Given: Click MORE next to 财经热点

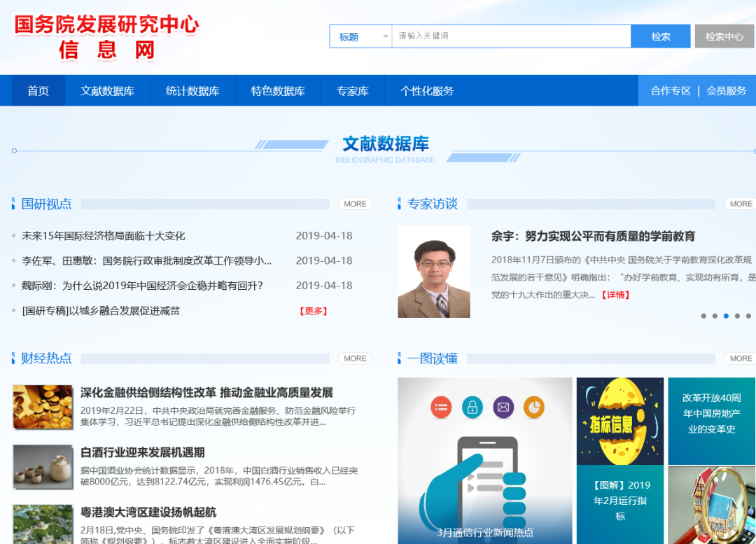Looking at the screenshot, I should 354,358.
